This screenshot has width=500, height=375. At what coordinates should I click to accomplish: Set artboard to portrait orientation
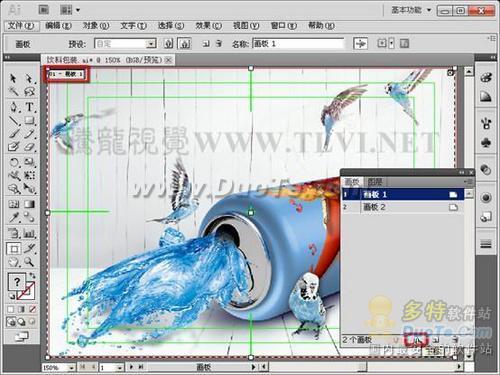[169, 44]
